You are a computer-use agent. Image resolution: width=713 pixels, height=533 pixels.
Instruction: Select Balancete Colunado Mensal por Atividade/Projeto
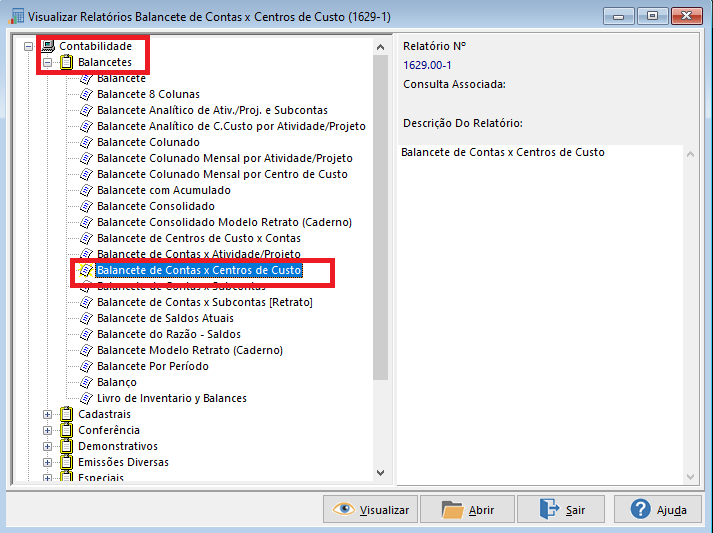tap(225, 158)
